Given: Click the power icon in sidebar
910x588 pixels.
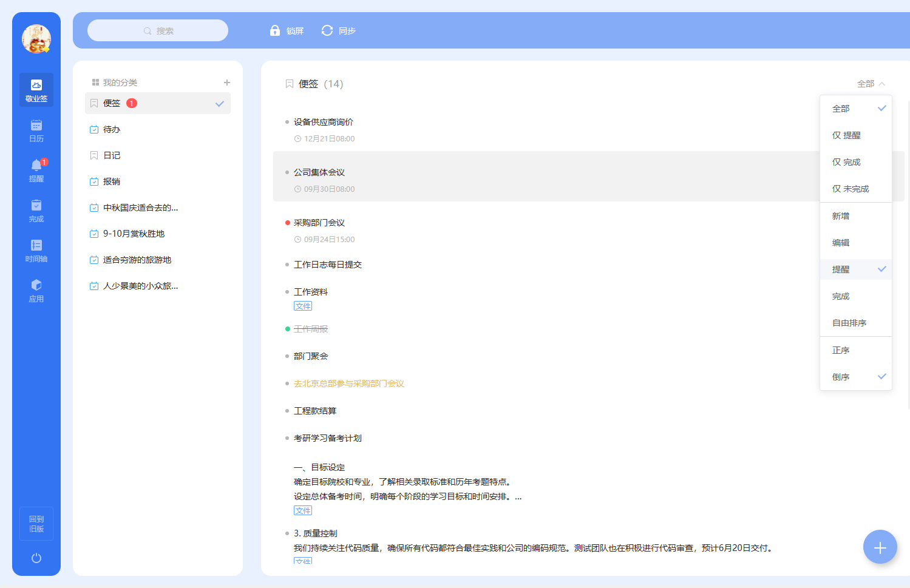Looking at the screenshot, I should (x=36, y=558).
